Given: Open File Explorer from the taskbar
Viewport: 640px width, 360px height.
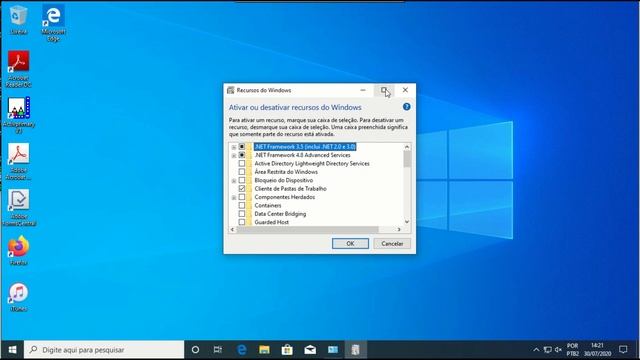Looking at the screenshot, I should [x=264, y=350].
